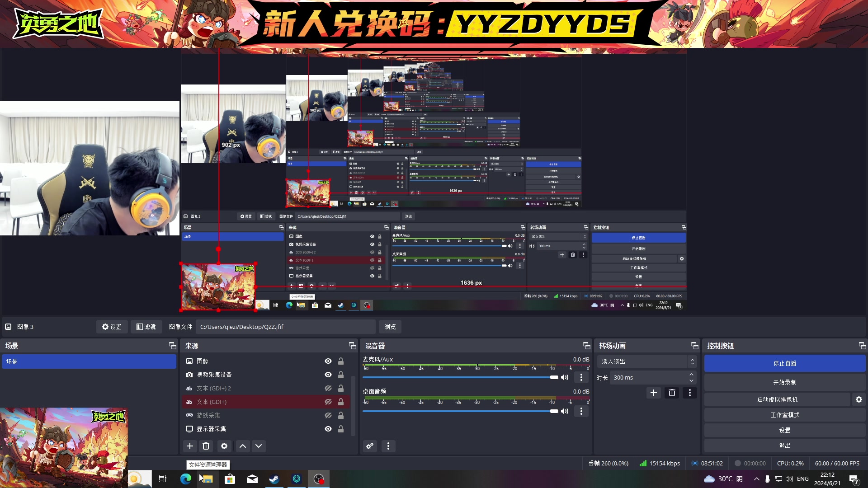This screenshot has height=488, width=868.
Task: Select the 文本 (GDI+) 2 source
Action: [x=266, y=388]
